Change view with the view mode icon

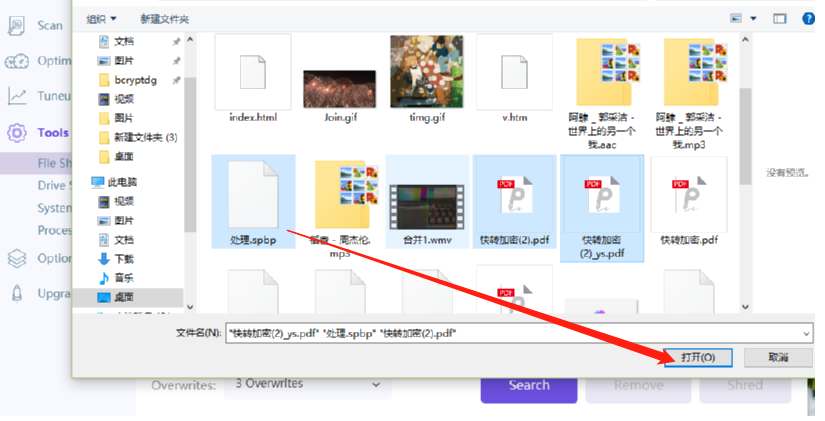click(736, 18)
